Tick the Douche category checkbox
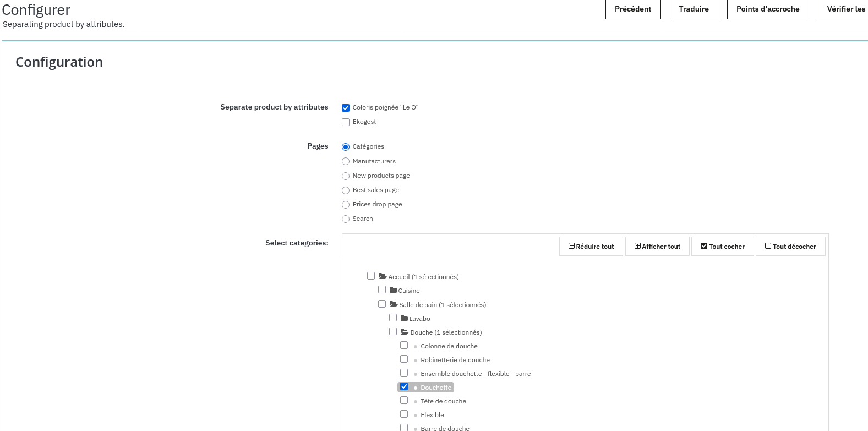This screenshot has height=431, width=868. (x=393, y=331)
